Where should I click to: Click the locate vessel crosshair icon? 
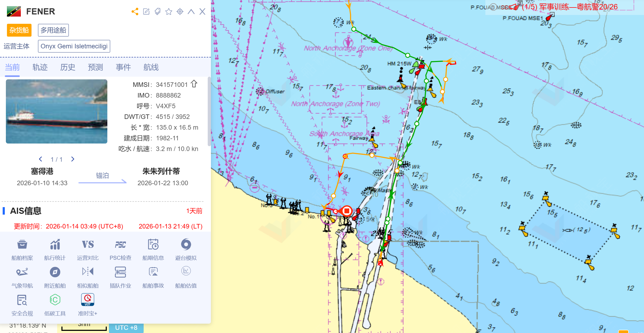180,11
